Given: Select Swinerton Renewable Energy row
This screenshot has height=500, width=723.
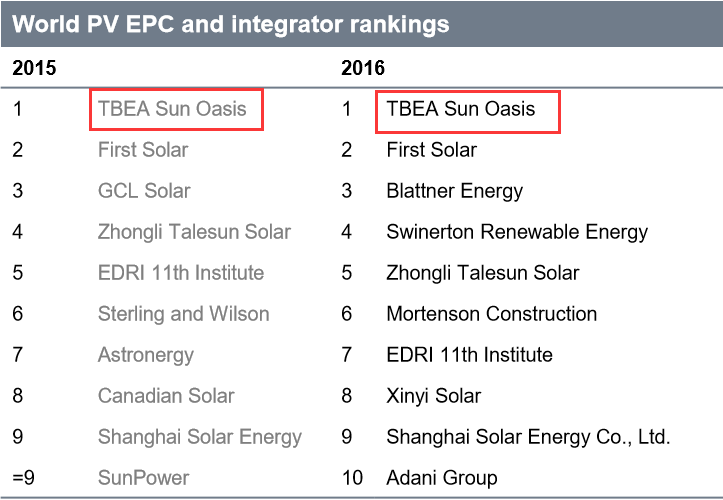Looking at the screenshot, I should [x=517, y=232].
